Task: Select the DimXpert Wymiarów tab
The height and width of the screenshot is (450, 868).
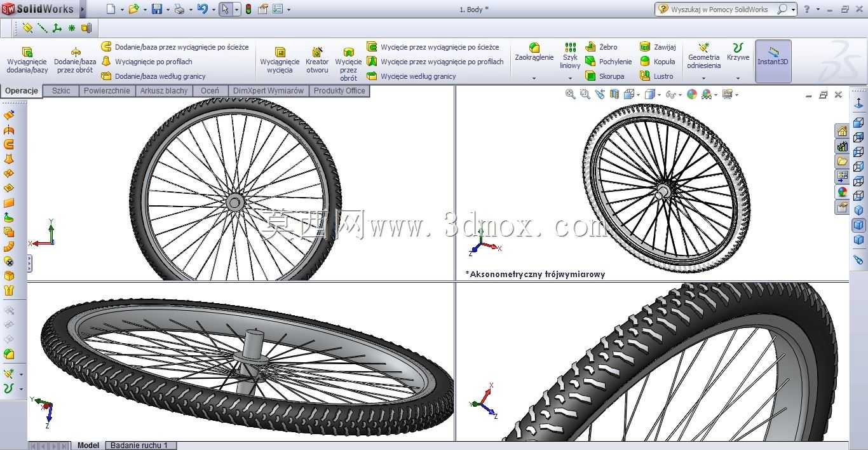Action: point(268,91)
